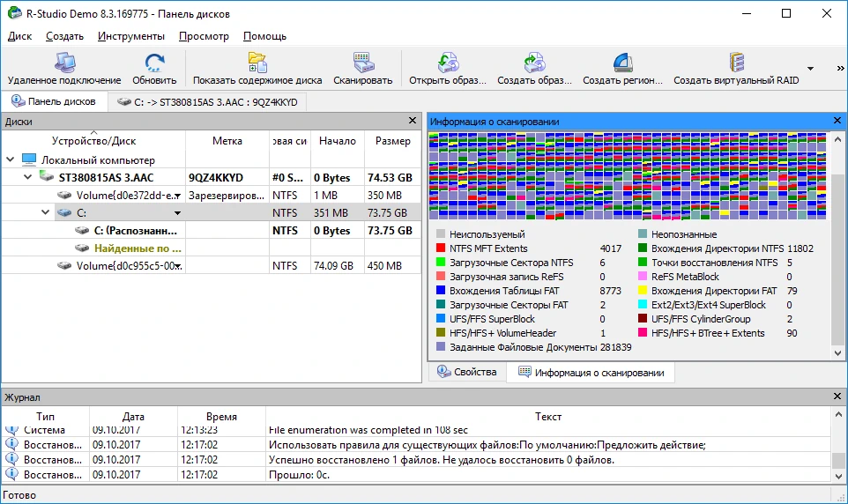Open the Просмотр menu
Screen dimensions: 848x504
click(x=204, y=36)
